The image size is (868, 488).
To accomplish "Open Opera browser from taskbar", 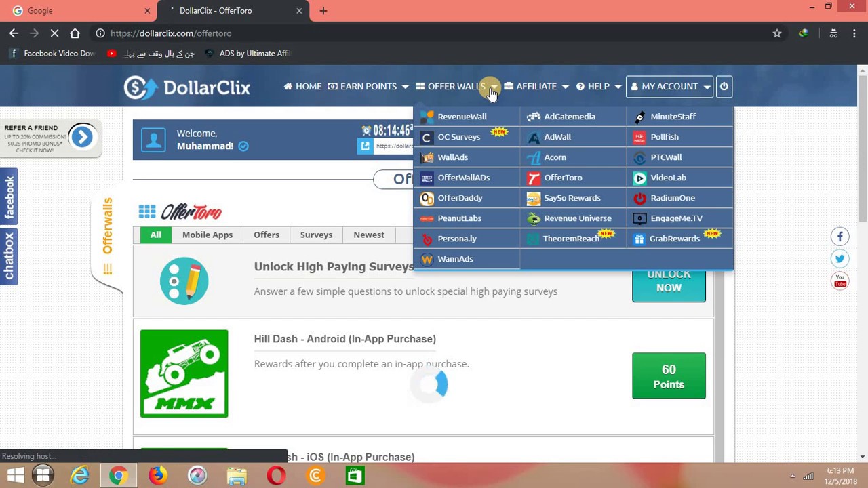I will coord(276,475).
